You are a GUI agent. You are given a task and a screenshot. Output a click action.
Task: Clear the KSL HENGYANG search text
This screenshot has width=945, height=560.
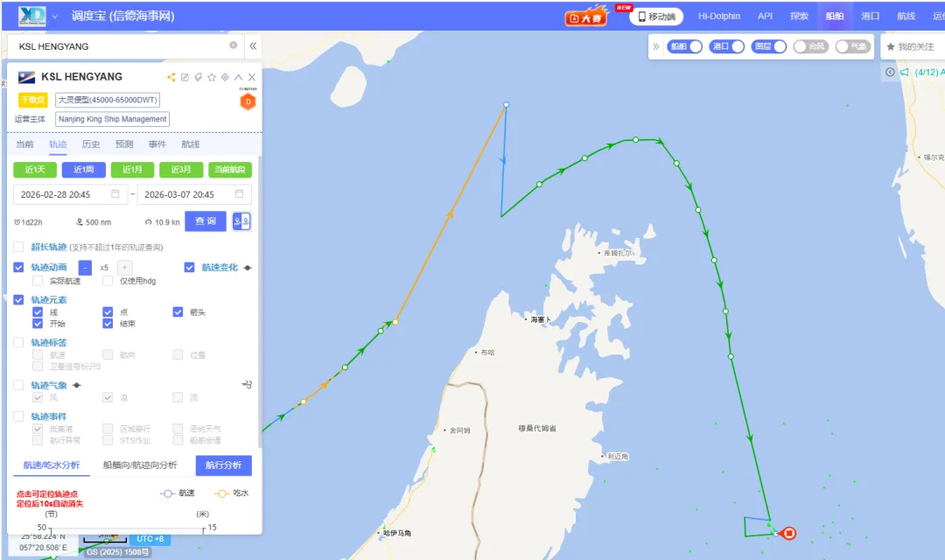click(234, 45)
